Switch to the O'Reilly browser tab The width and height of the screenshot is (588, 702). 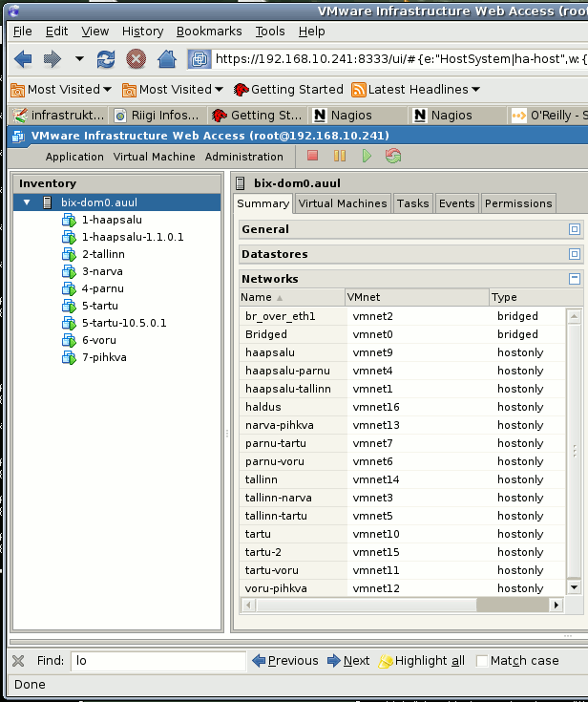(550, 116)
